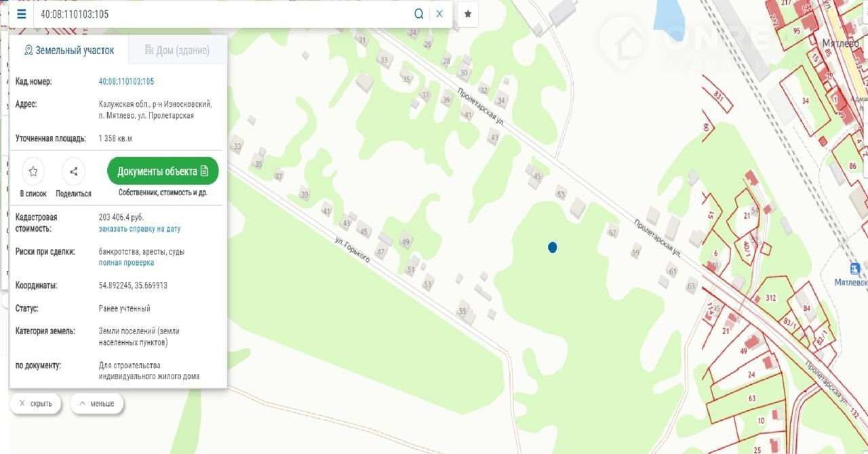The height and width of the screenshot is (454, 868).
Task: Open cadastral number 40:08:110103:105 link
Action: pos(126,81)
